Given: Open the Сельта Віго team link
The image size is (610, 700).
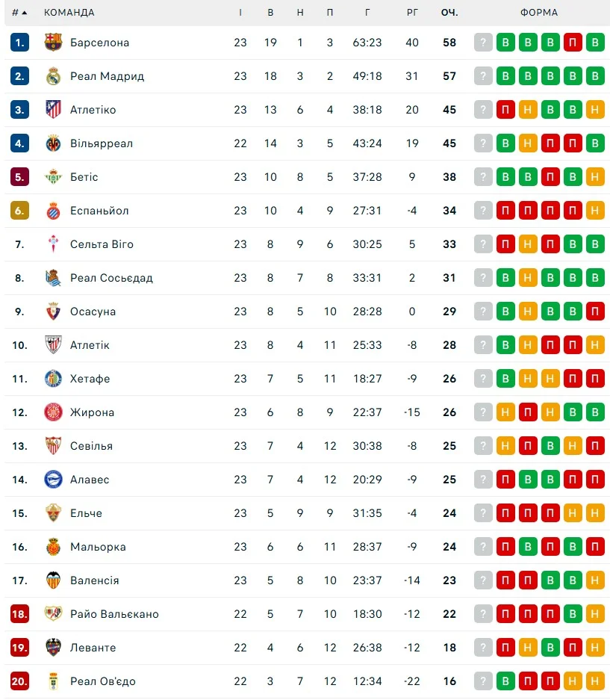Looking at the screenshot, I should coord(102,244).
